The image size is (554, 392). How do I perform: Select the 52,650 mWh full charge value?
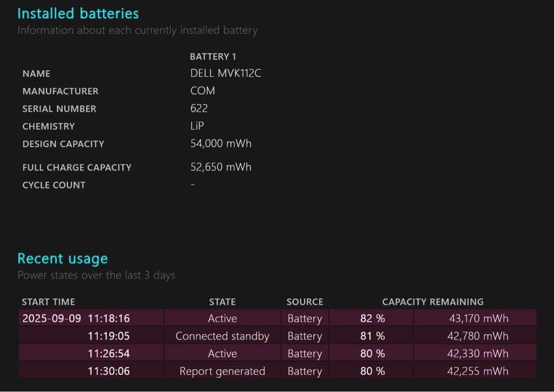pos(221,167)
